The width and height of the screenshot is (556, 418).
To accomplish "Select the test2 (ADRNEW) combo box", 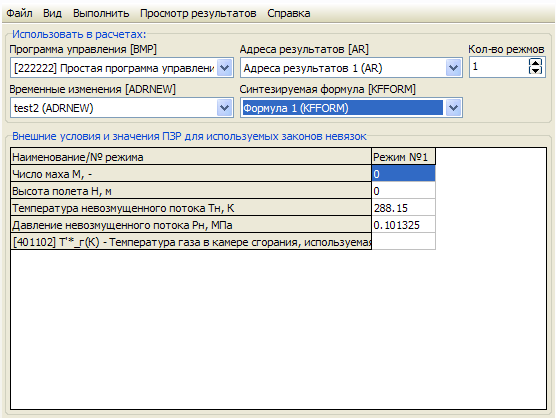I will click(122, 108).
